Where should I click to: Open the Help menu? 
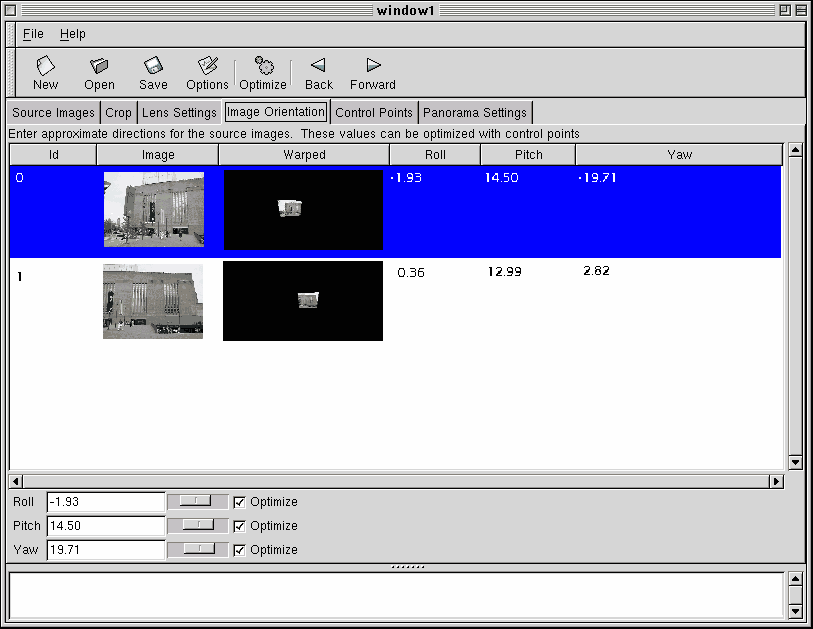72,33
